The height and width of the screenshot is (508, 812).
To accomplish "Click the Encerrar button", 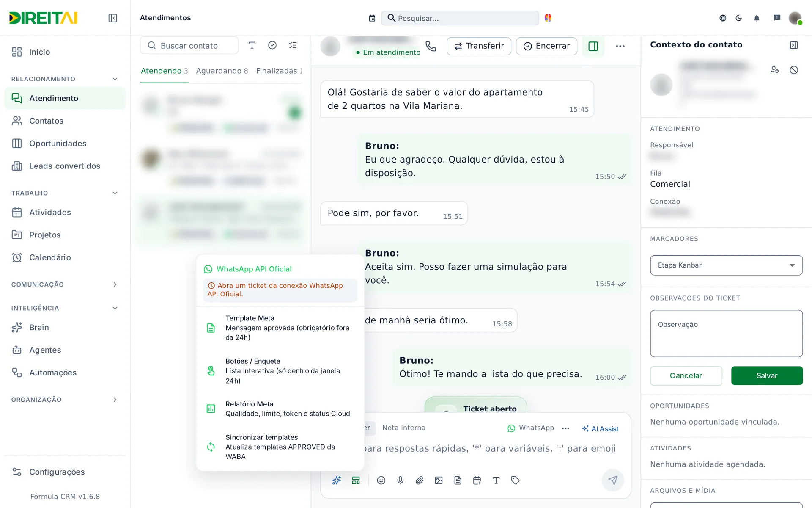I will 546,46.
